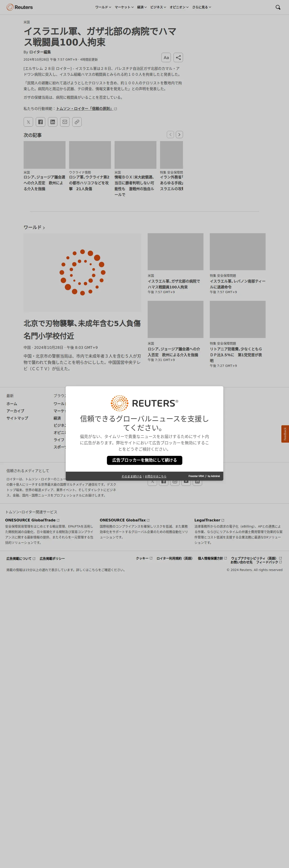Open the search magnifier icon in header
The height and width of the screenshot is (868, 289).
[x=278, y=7]
